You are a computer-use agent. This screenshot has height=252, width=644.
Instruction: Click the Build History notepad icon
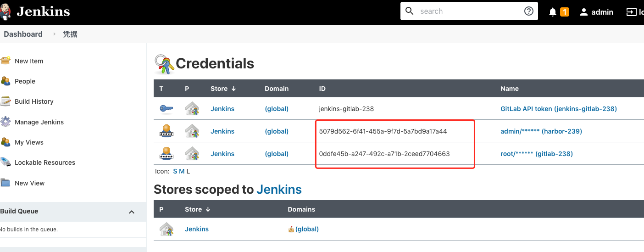[x=6, y=101]
